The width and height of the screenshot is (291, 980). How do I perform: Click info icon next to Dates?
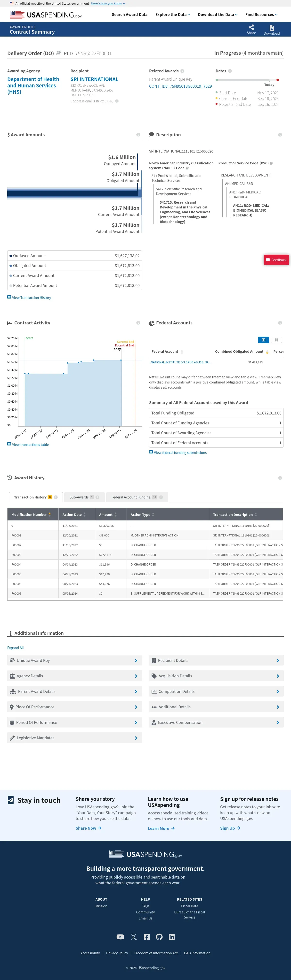(x=230, y=71)
